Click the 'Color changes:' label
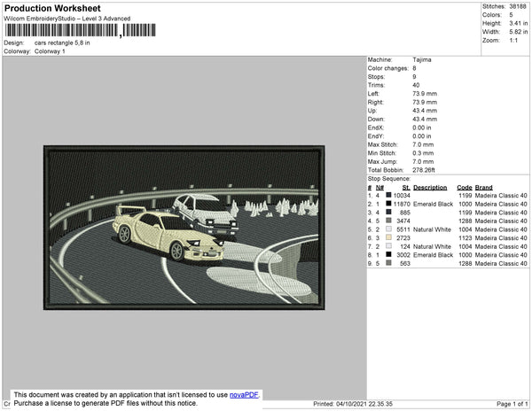This screenshot has height=411, width=532. tap(388, 68)
